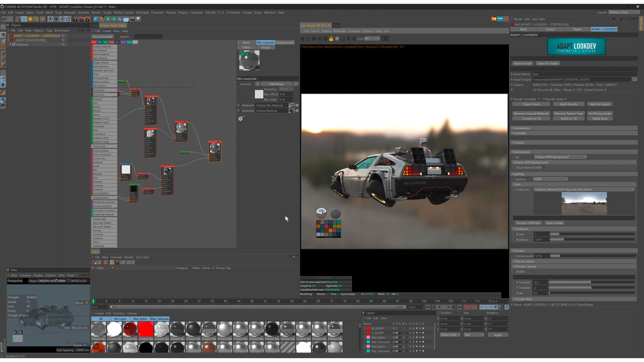Open the Object (Rel) coordinate dropdown
Viewport: 644px width, 362px height.
pos(450,335)
